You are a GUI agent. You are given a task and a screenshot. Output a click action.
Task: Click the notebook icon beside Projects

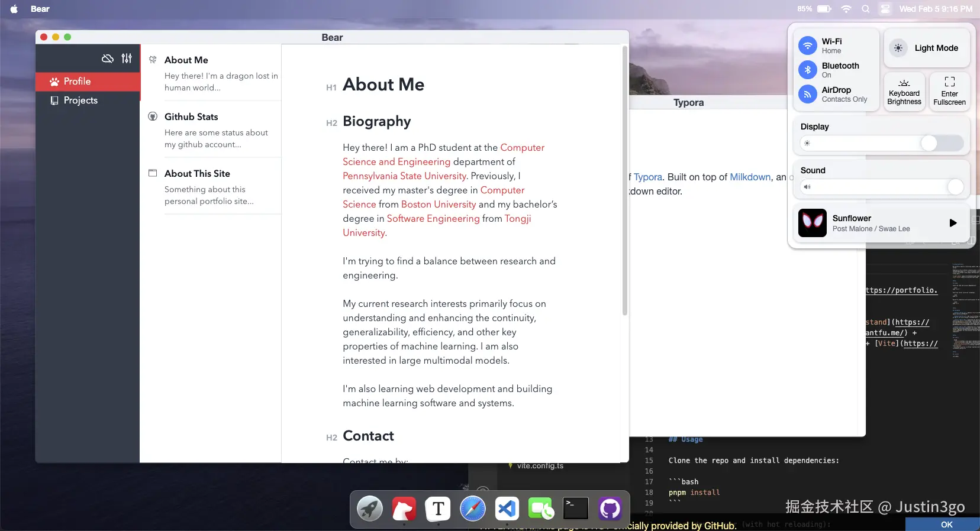coord(54,101)
